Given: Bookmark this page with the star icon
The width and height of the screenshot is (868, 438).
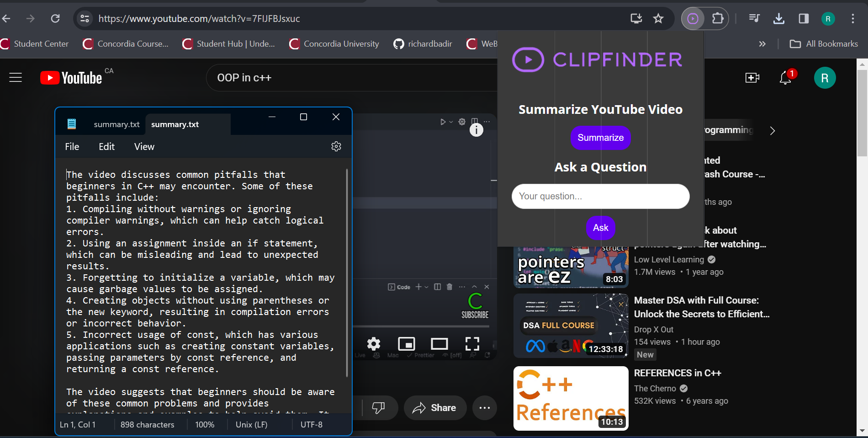Looking at the screenshot, I should pyautogui.click(x=658, y=19).
